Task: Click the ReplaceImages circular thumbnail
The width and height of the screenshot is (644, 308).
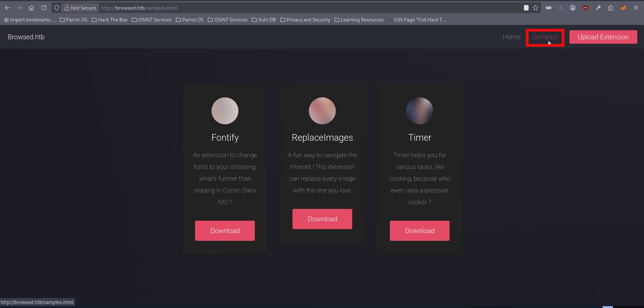Action: 322,111
